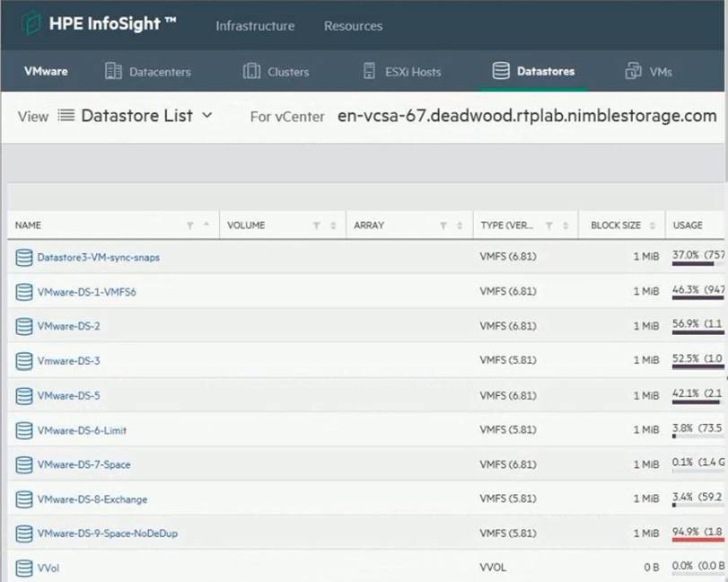The height and width of the screenshot is (582, 728).
Task: Toggle sort arrows on TYPE column
Action: (566, 225)
